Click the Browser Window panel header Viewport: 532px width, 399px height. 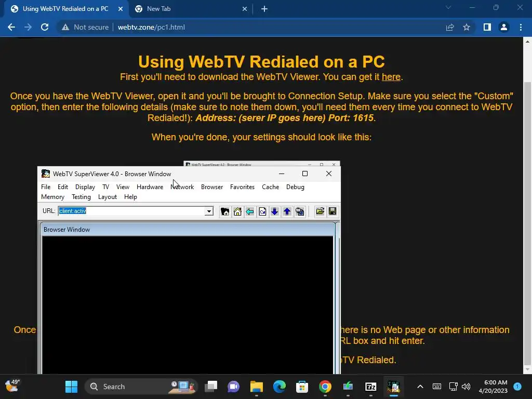(x=188, y=230)
